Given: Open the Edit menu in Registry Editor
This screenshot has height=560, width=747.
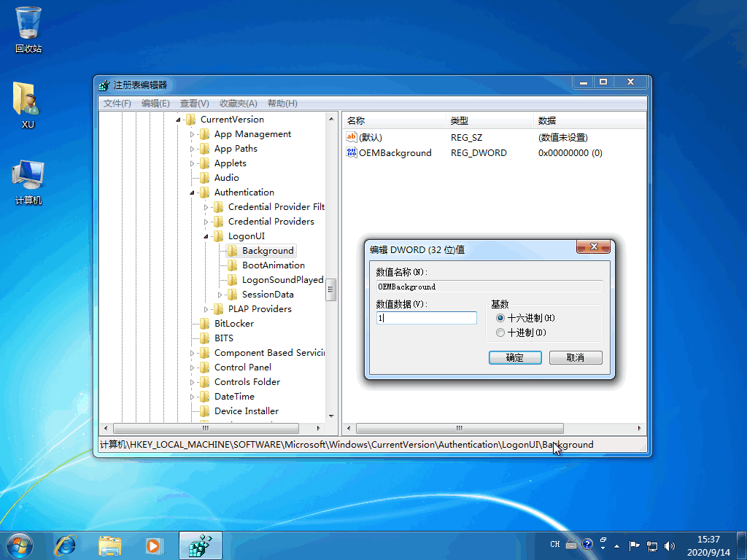Looking at the screenshot, I should [155, 104].
